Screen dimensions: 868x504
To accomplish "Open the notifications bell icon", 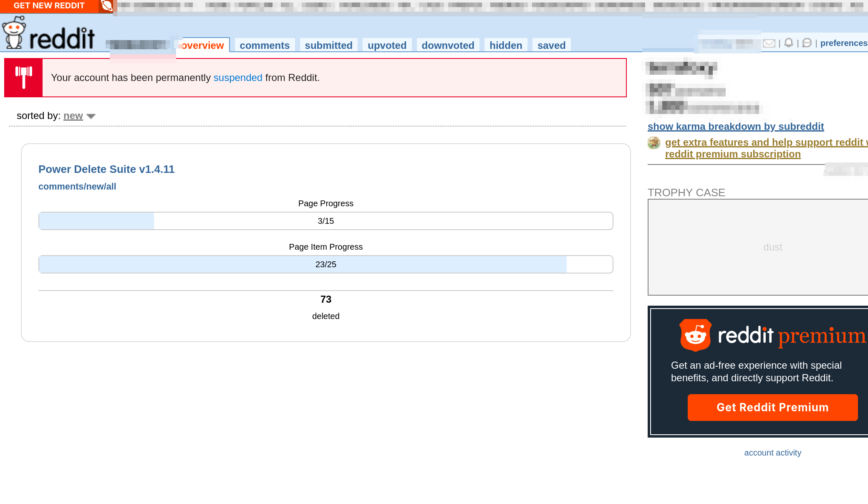I will pyautogui.click(x=789, y=43).
